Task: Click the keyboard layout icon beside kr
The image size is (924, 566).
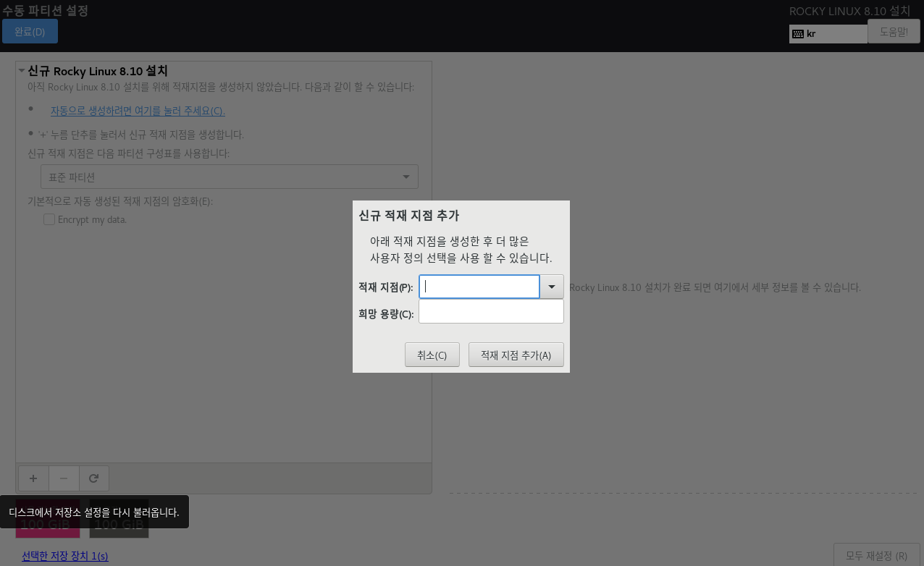Action: tap(798, 34)
